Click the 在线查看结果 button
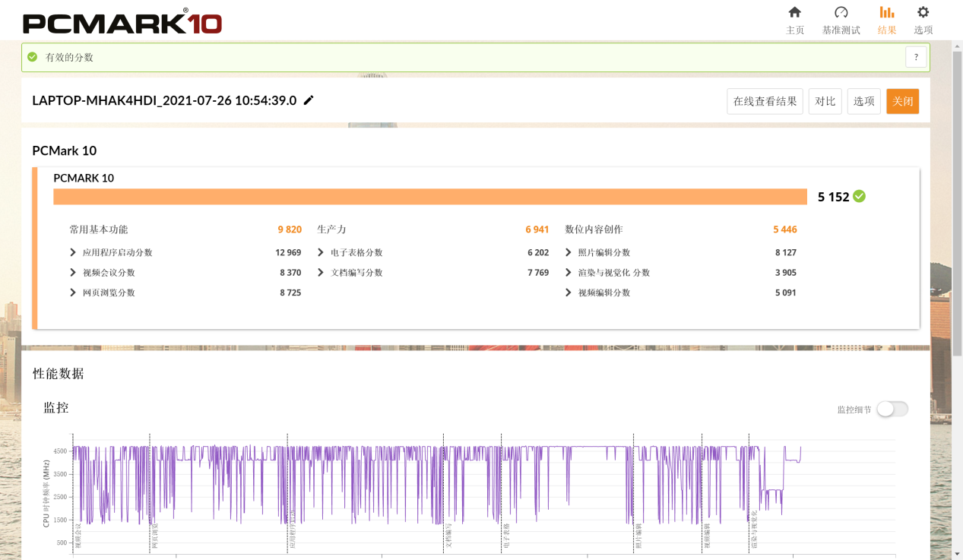 point(765,101)
